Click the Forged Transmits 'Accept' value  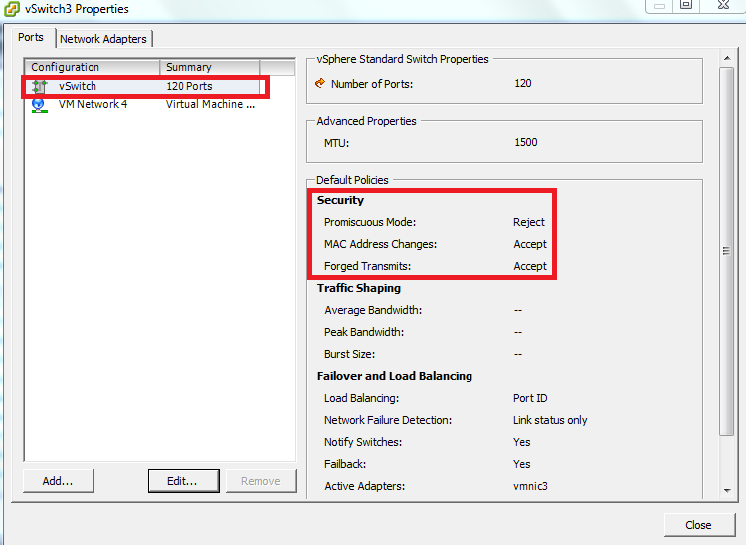[x=530, y=266]
